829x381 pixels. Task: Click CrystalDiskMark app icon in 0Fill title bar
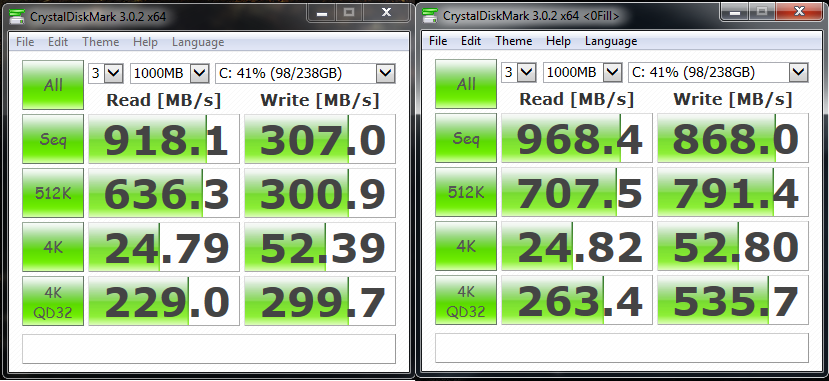tap(431, 15)
